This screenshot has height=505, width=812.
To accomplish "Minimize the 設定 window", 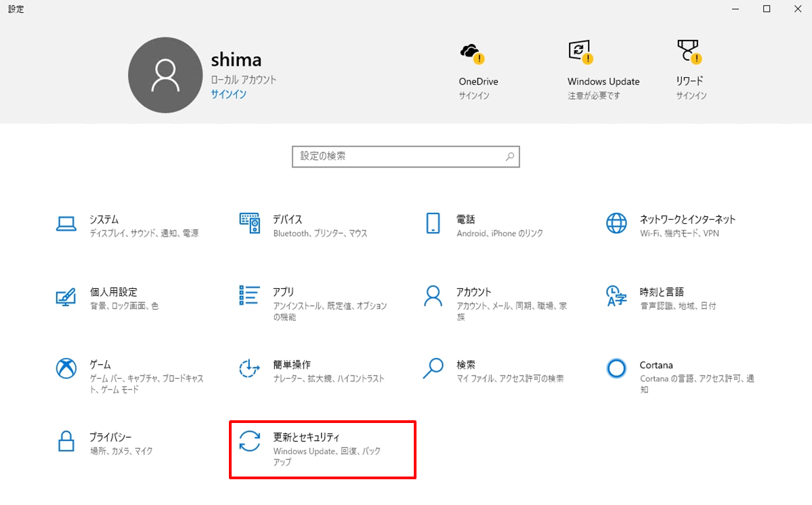I will [x=735, y=9].
